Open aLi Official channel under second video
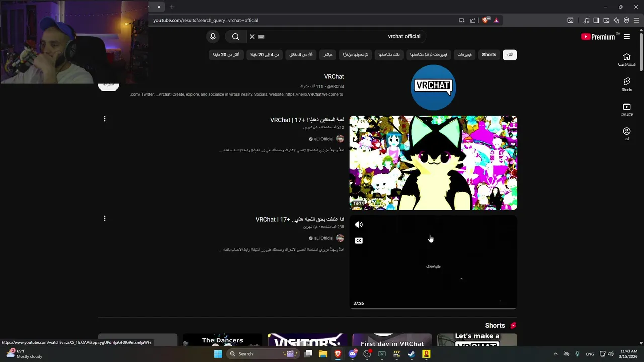Viewport: 644px width, 362px height. tap(323, 238)
